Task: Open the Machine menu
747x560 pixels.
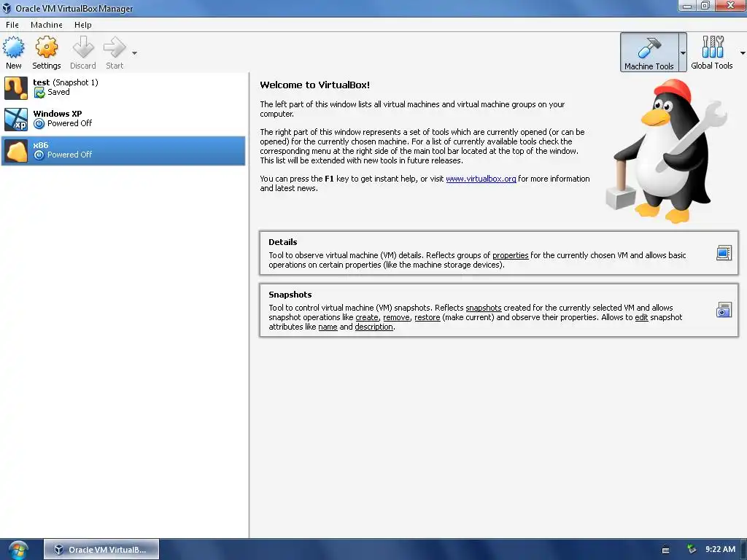Action: (46, 25)
